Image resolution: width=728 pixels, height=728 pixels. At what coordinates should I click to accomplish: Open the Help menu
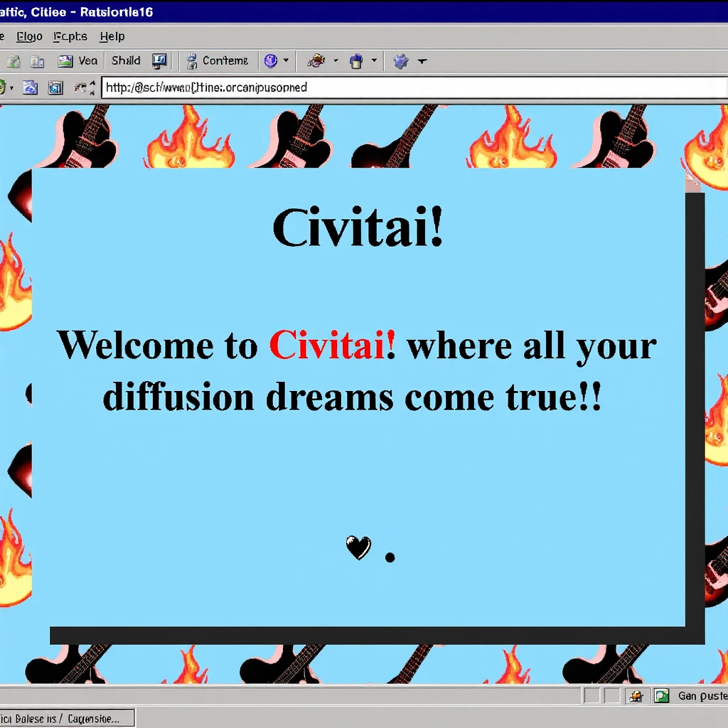112,36
